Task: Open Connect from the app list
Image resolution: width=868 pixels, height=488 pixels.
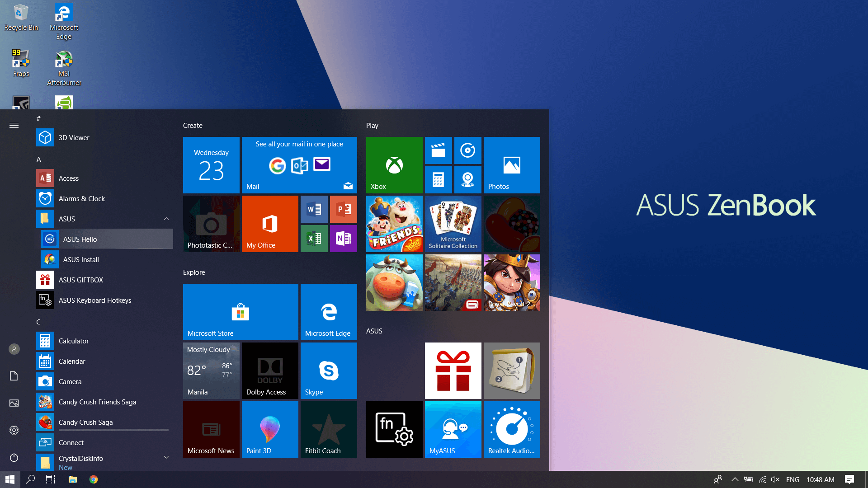Action: (104, 442)
